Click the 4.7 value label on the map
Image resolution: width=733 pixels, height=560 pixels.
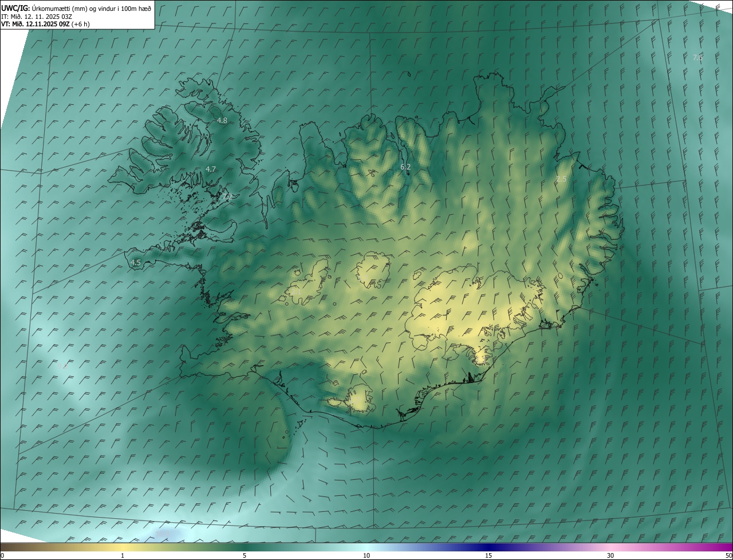[x=211, y=169]
